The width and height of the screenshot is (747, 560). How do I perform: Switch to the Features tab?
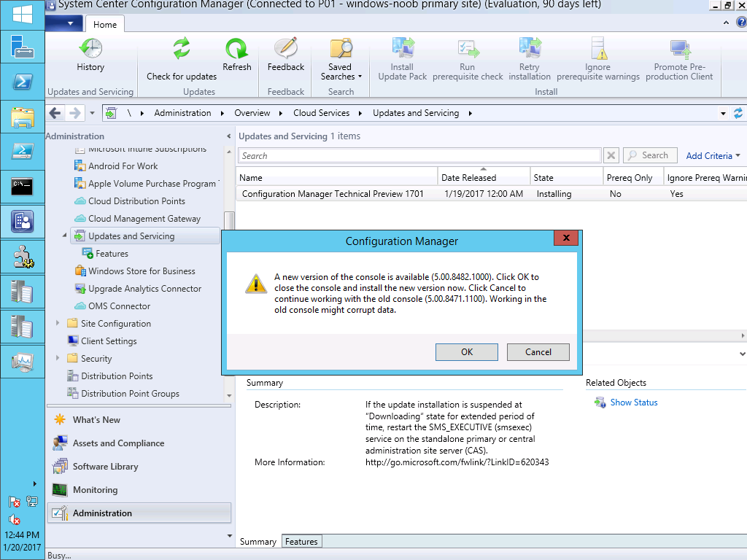pyautogui.click(x=301, y=542)
